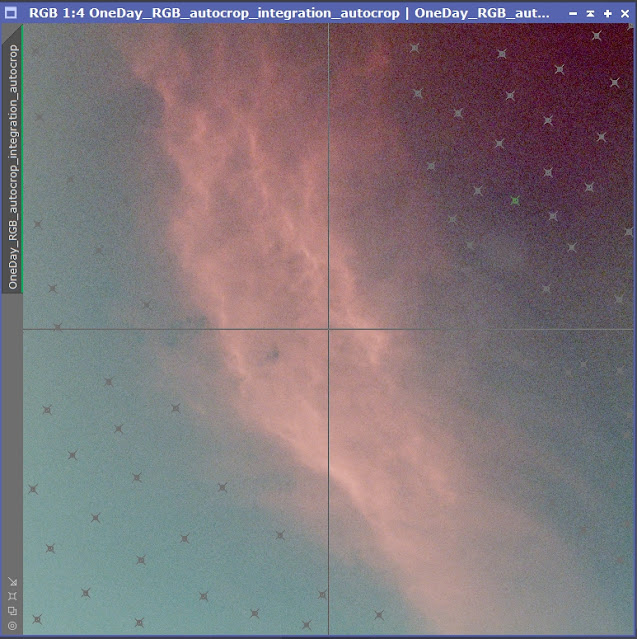Minimize the OneDay_RGB image window

point(573,13)
